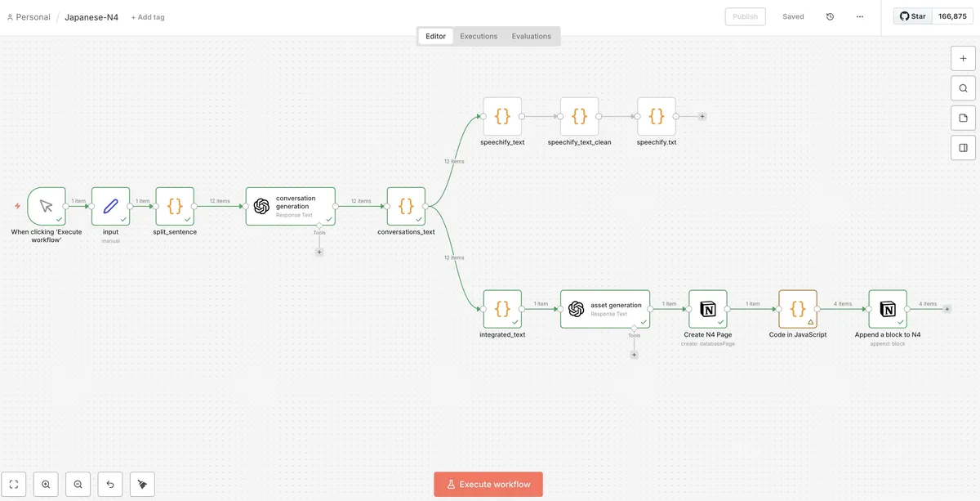Zoom out of the workflow canvas
Viewport: 980px width, 501px height.
[78, 484]
